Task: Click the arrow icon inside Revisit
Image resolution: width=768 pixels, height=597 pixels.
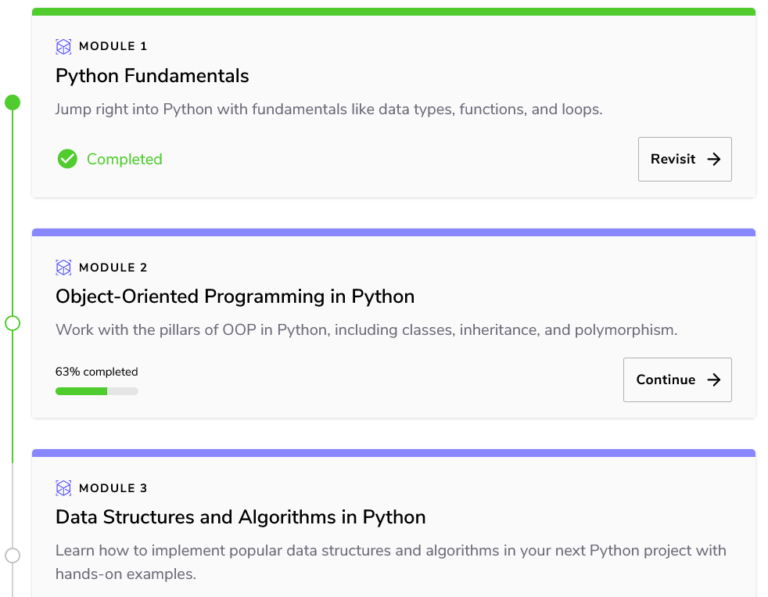Action: 713,159
